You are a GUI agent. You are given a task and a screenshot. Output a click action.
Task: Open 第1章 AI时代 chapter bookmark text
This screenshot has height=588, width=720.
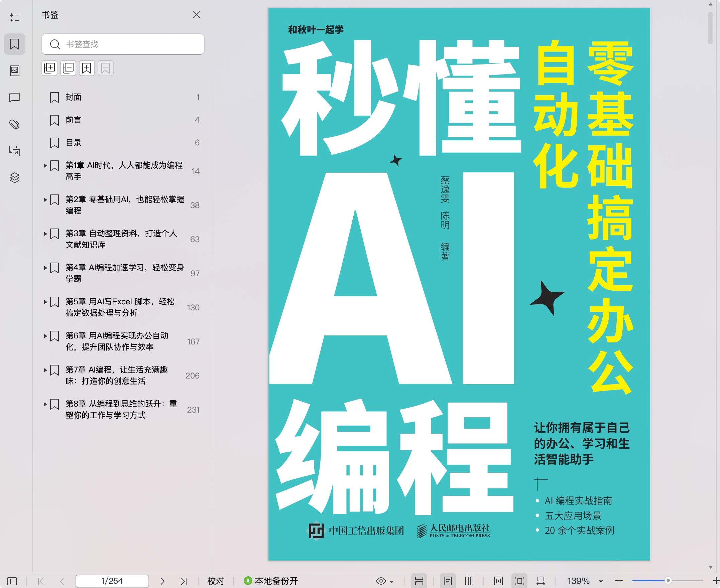tap(124, 171)
